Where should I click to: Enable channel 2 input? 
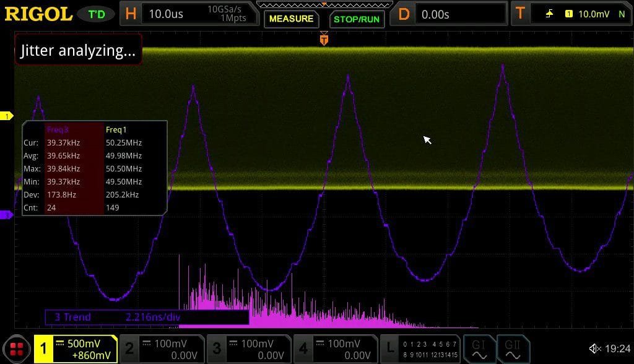click(x=163, y=349)
